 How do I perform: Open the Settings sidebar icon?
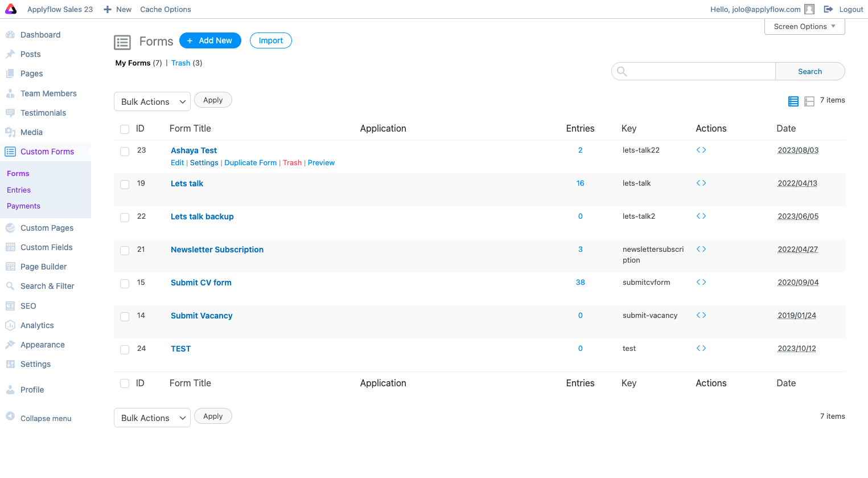coord(10,364)
